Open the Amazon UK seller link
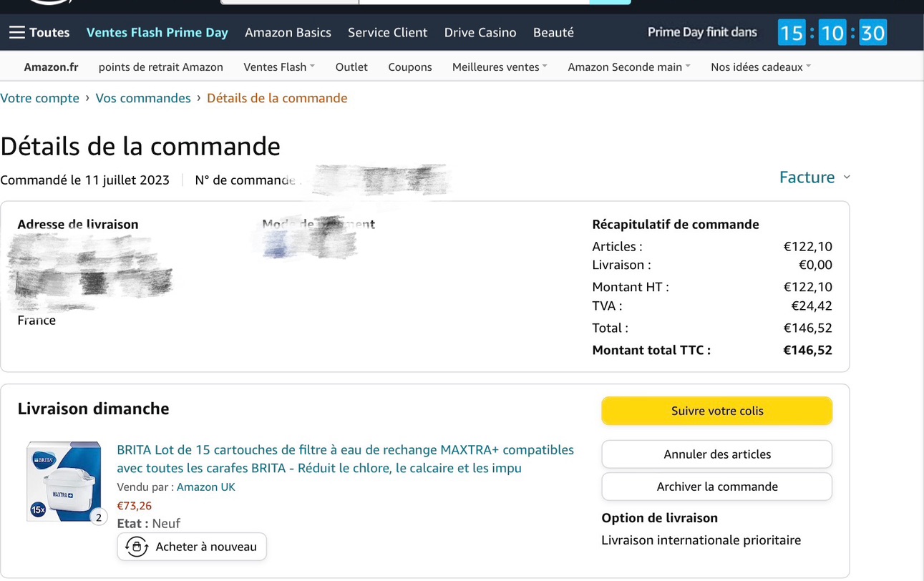Viewport: 924px width, 581px height. [206, 487]
